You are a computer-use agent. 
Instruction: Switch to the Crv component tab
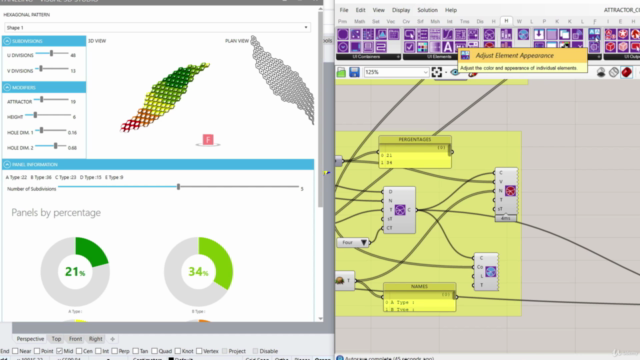pos(406,21)
